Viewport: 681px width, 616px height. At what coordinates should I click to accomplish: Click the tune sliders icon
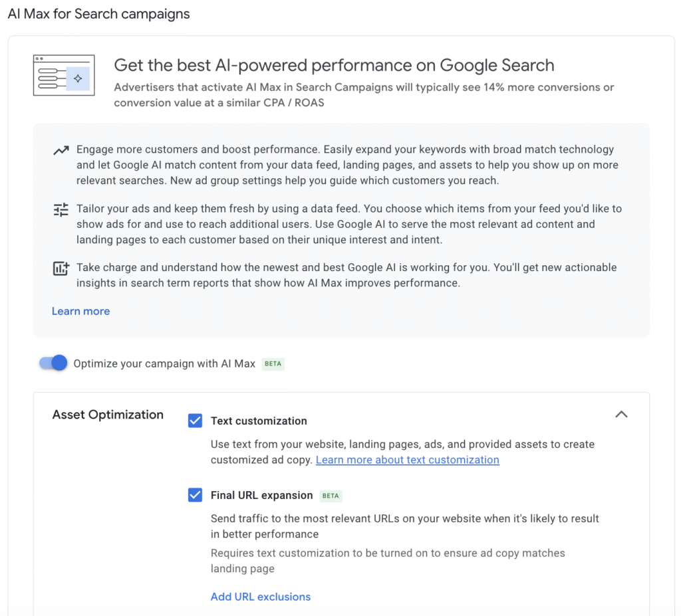click(x=61, y=210)
